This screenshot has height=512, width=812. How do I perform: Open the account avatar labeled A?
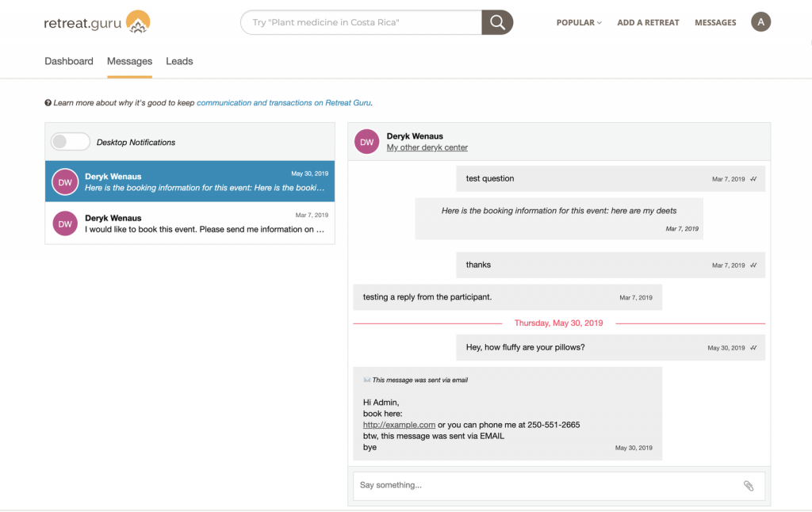click(x=760, y=21)
